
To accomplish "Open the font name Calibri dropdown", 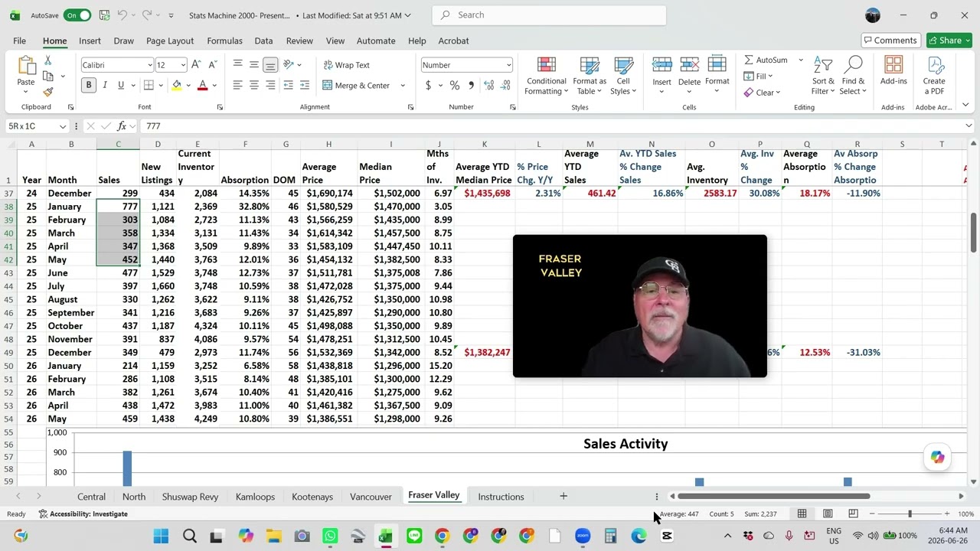I will [150, 65].
